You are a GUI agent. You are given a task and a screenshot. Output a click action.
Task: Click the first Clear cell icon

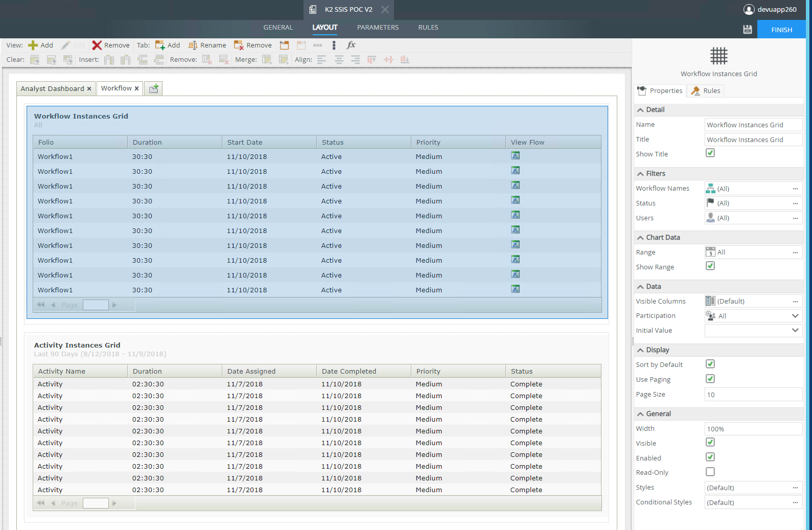pyautogui.click(x=35, y=60)
